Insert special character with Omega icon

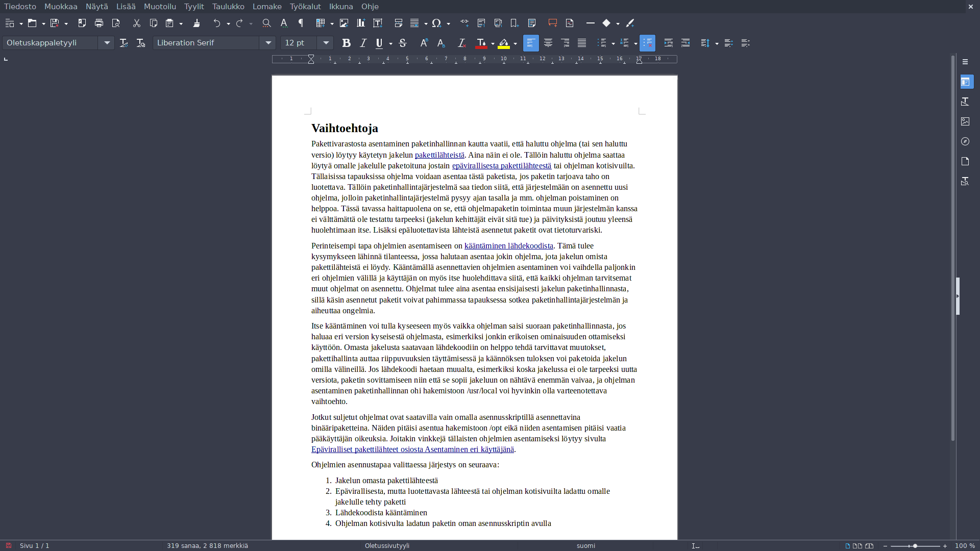click(436, 23)
